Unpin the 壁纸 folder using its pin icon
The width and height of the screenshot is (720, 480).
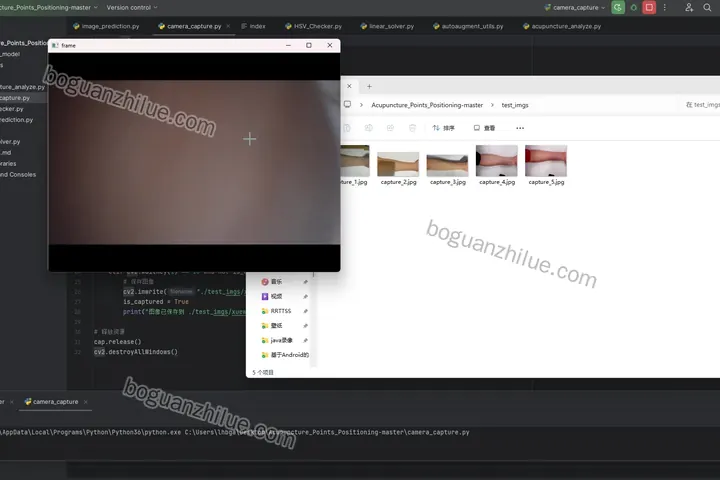click(x=305, y=326)
